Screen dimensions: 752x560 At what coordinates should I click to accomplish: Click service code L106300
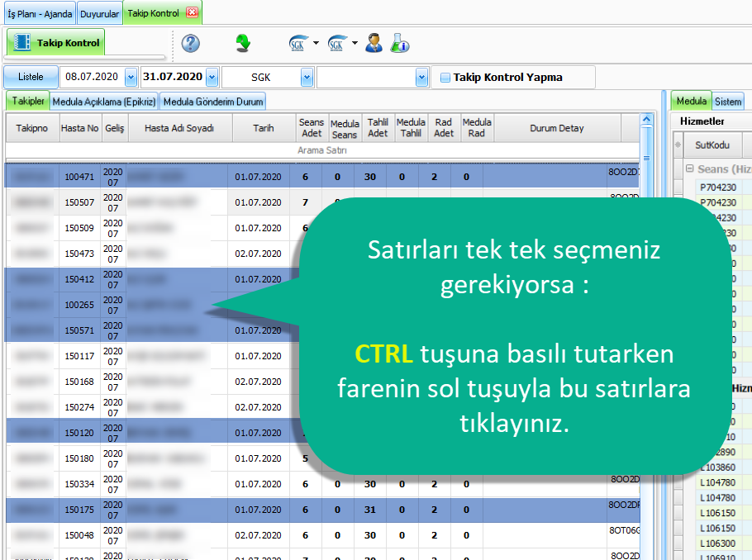[x=718, y=543]
